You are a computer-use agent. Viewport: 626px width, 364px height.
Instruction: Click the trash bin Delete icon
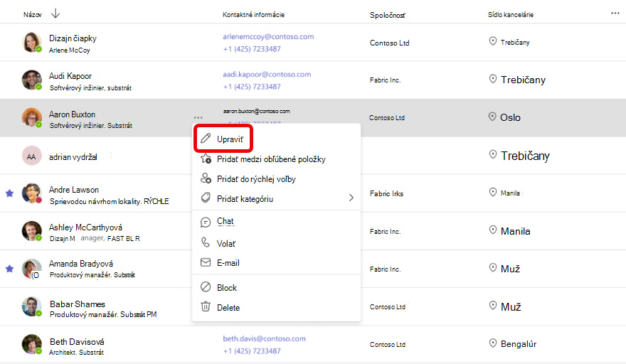coord(205,306)
